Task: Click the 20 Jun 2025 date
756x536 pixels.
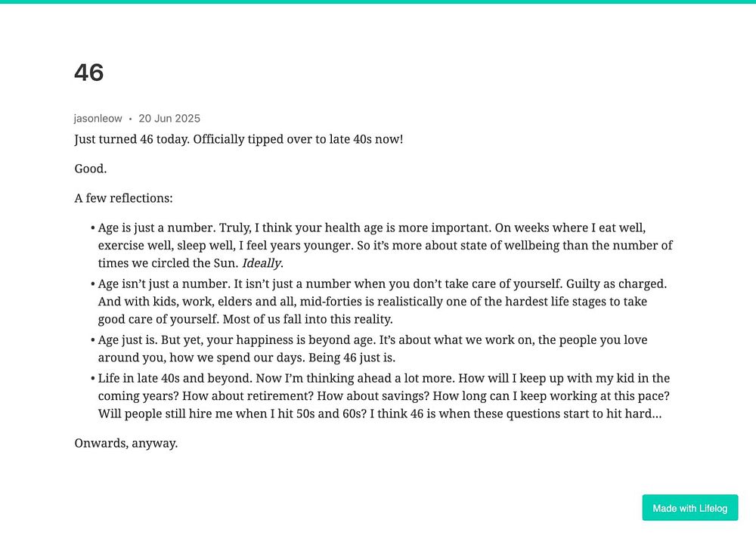Action: 169,119
